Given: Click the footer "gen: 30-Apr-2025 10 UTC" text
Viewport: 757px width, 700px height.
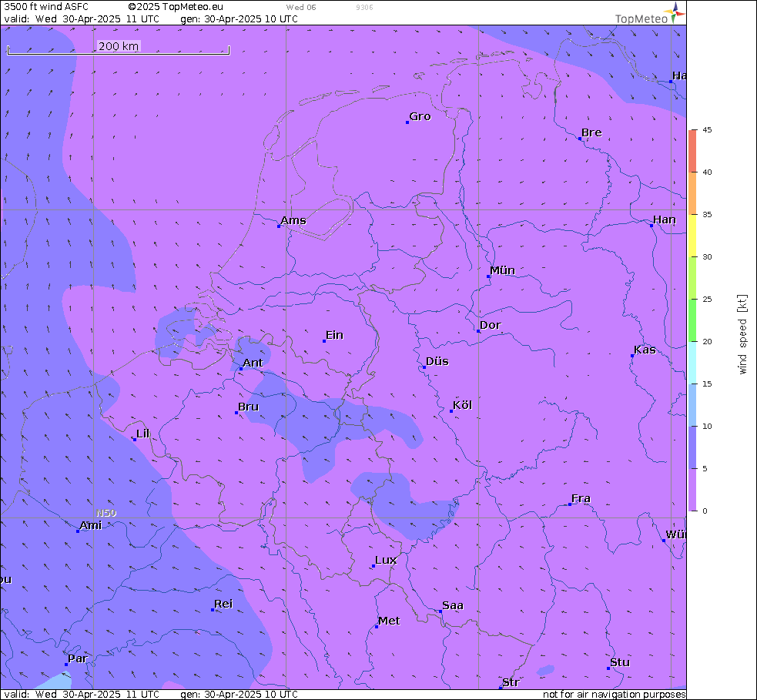Looking at the screenshot, I should (239, 694).
